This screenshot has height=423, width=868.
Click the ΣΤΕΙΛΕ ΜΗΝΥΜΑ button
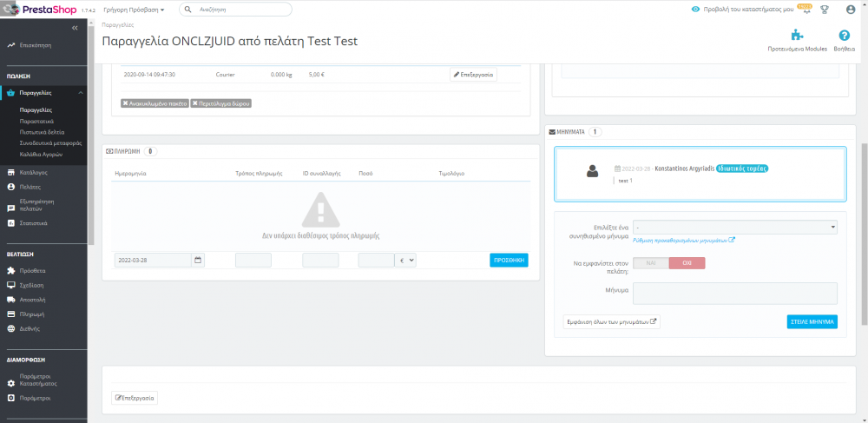[x=812, y=321]
